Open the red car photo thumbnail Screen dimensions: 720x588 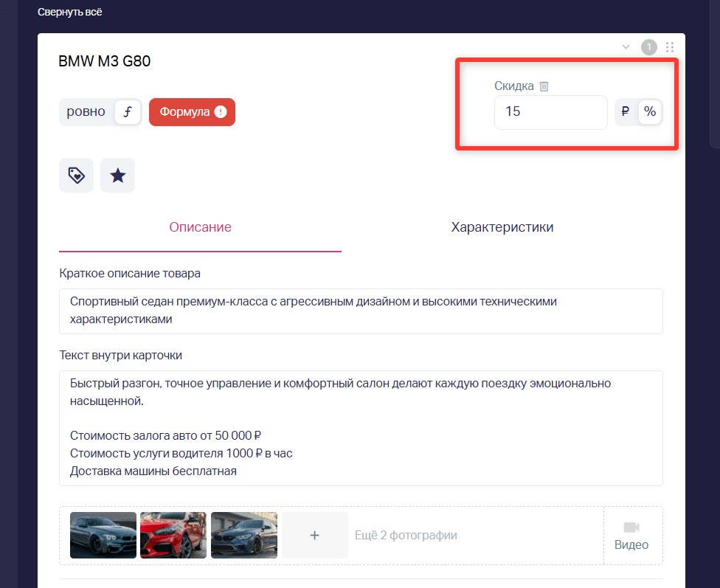coord(173,535)
